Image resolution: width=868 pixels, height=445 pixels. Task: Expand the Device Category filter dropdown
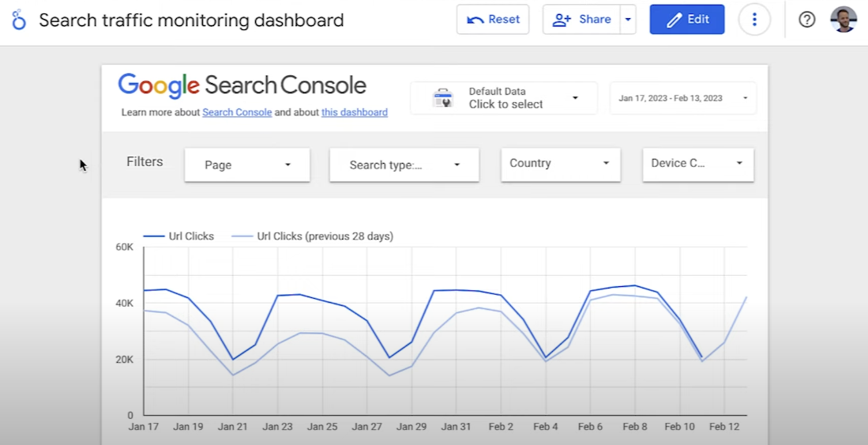coord(698,164)
